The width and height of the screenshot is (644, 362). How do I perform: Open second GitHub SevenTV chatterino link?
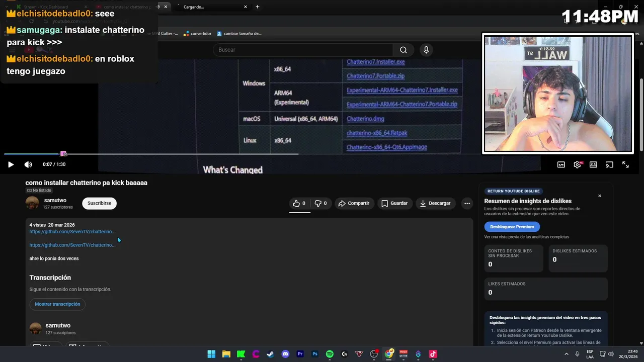72,245
